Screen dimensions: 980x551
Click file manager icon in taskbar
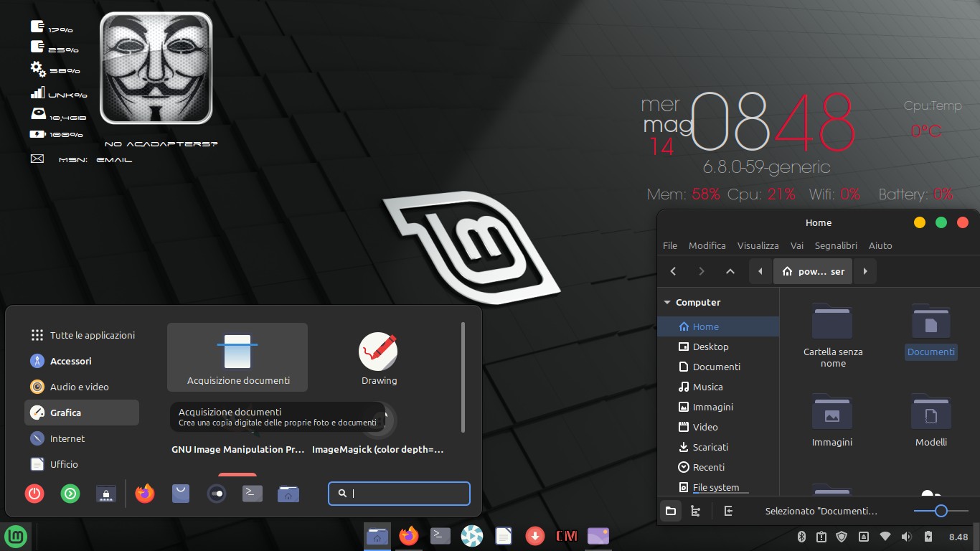[377, 536]
